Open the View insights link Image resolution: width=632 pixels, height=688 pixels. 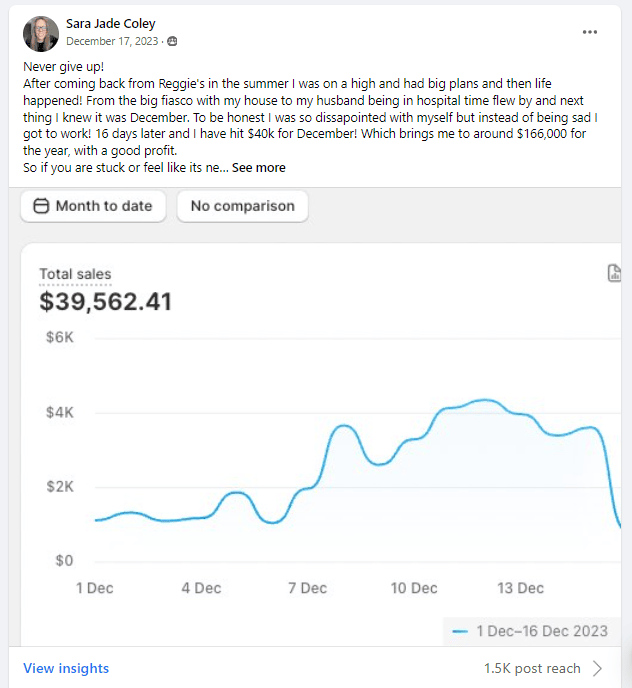point(66,668)
